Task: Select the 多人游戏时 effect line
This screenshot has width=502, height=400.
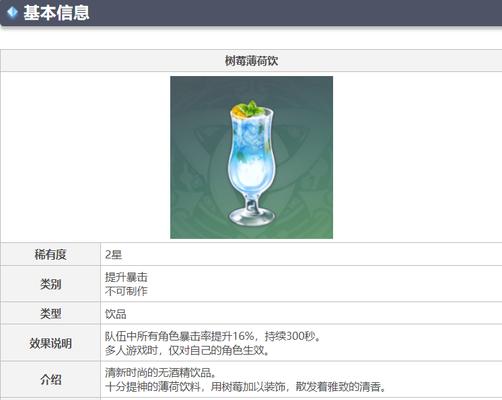Action: click(187, 350)
